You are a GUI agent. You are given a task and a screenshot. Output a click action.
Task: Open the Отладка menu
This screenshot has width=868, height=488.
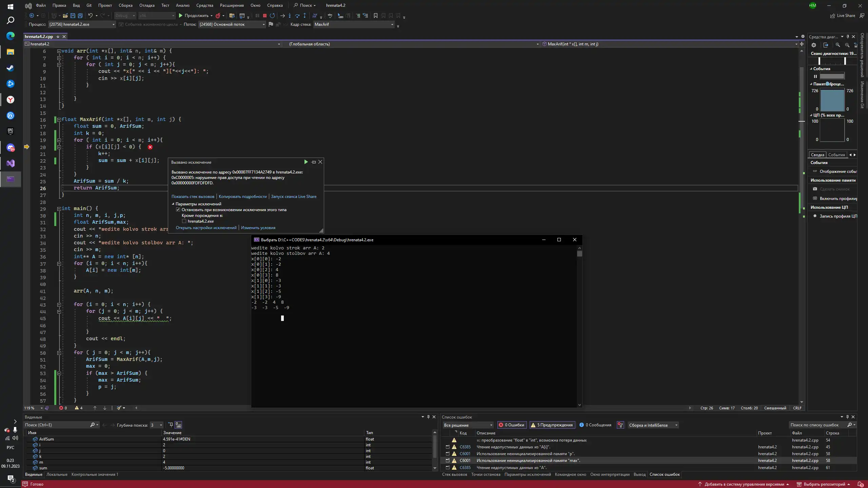point(147,5)
